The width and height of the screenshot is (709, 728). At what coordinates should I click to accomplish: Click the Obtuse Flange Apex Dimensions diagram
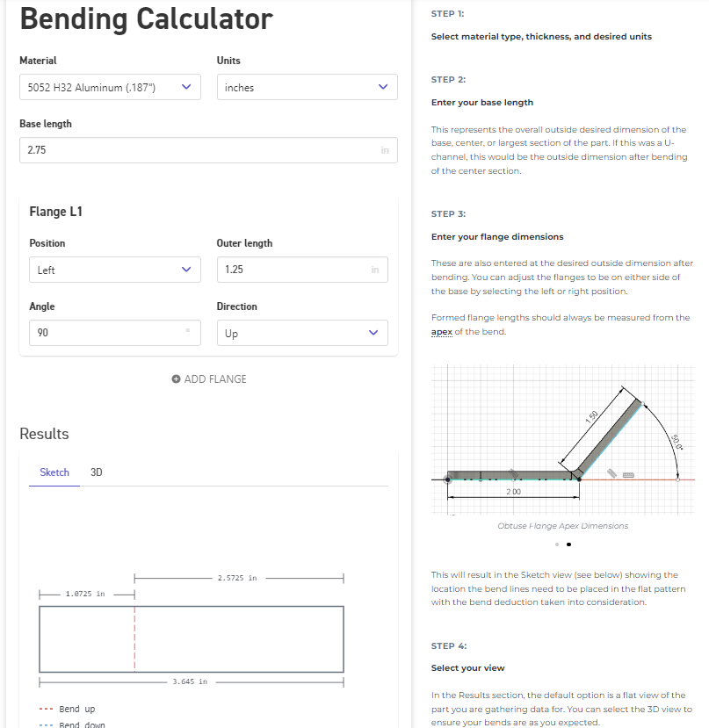(x=563, y=441)
